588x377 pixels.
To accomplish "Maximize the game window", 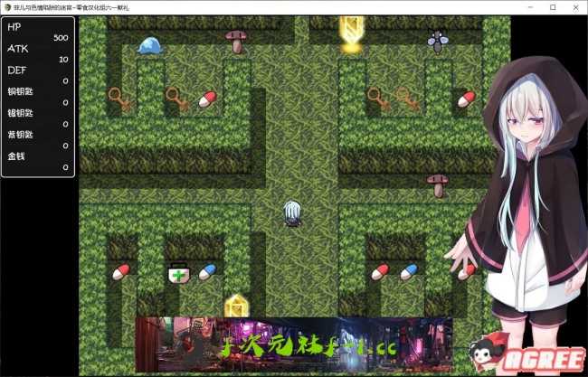I will 552,6.
